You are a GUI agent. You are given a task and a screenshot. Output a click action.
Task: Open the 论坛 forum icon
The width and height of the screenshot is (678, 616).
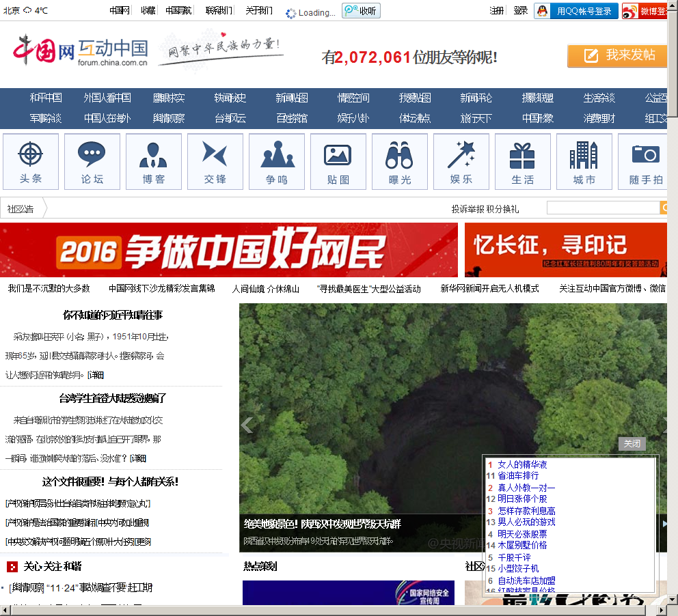point(92,162)
